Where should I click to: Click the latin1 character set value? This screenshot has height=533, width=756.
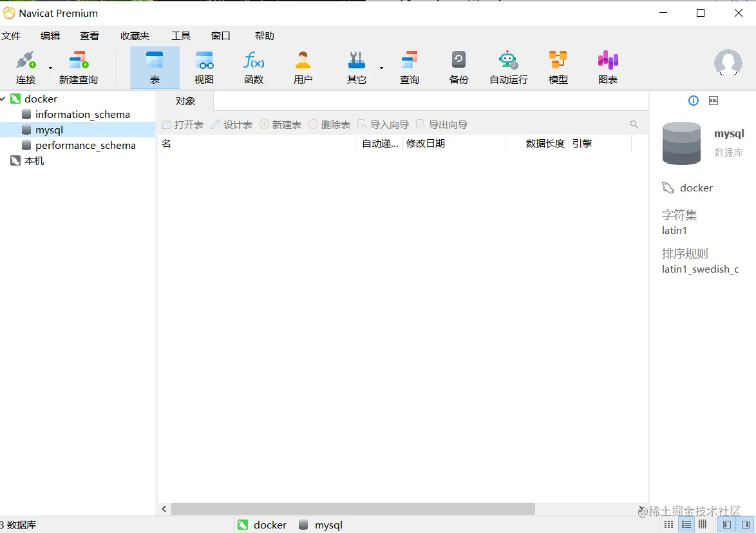click(674, 231)
